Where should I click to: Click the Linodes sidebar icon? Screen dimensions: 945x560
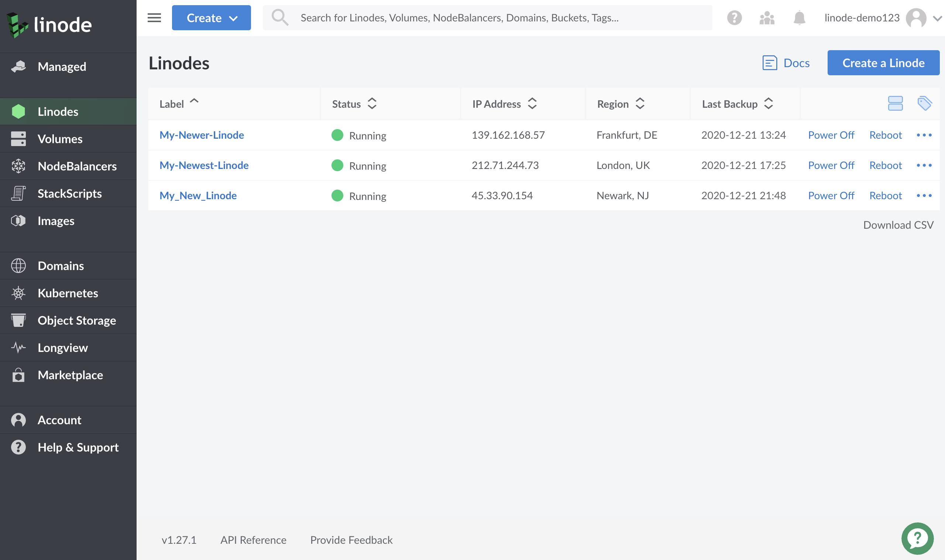click(18, 111)
